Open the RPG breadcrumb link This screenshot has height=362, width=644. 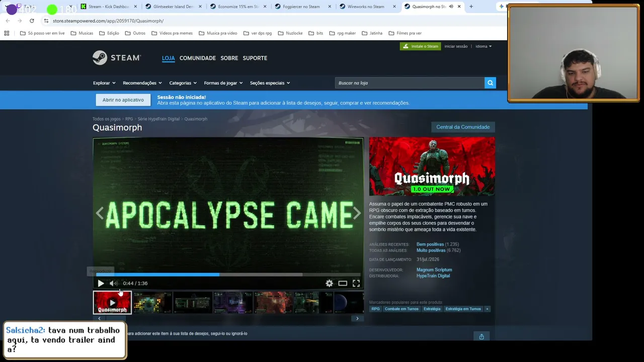click(x=129, y=119)
